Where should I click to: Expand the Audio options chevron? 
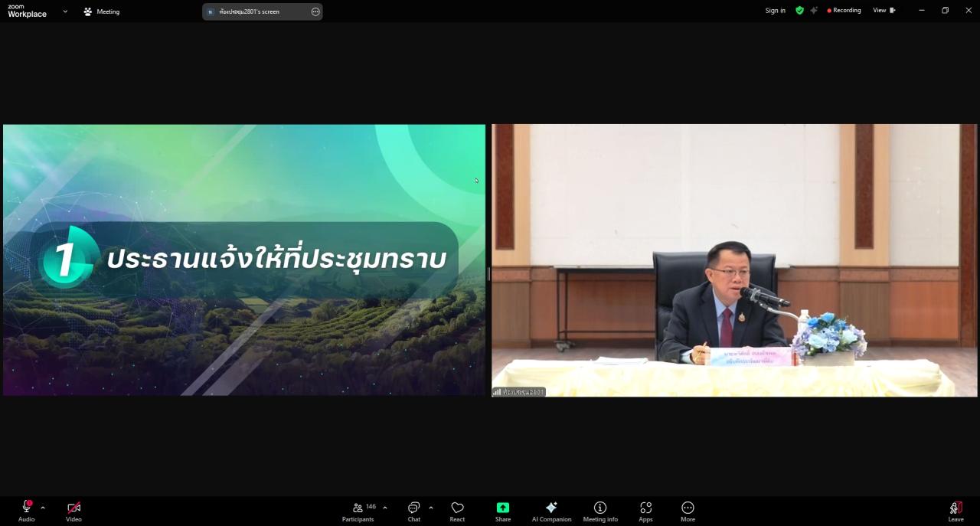tap(43, 508)
